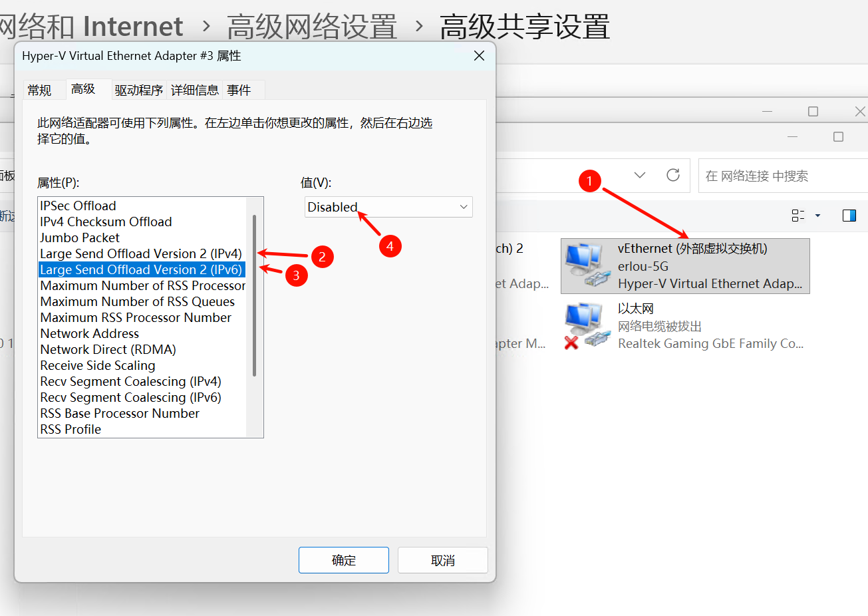Viewport: 868px width, 616px height.
Task: Switch to the 驱动程序 tab
Action: point(138,90)
